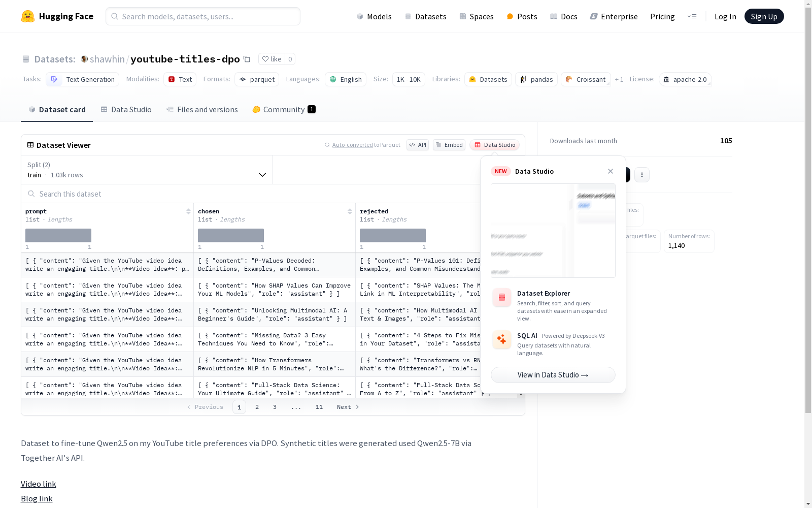Click the Sign Up button
Screen dimensions: 812x508
(x=764, y=16)
